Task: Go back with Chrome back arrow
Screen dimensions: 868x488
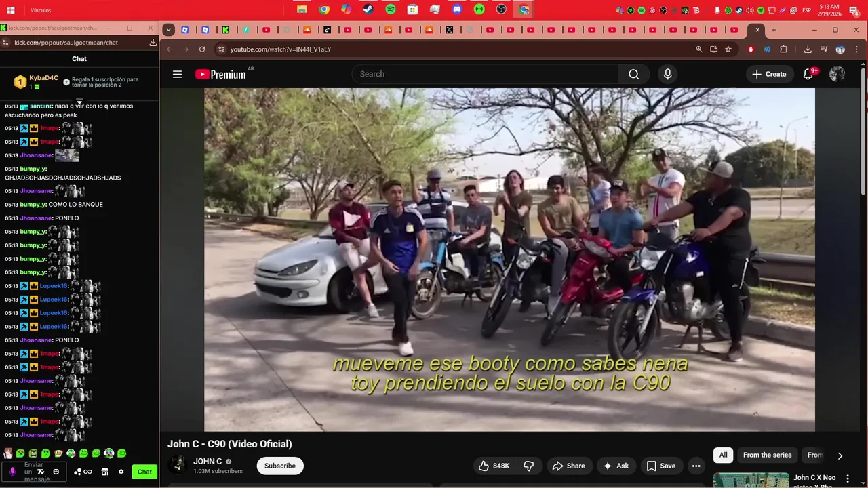Action: point(170,49)
